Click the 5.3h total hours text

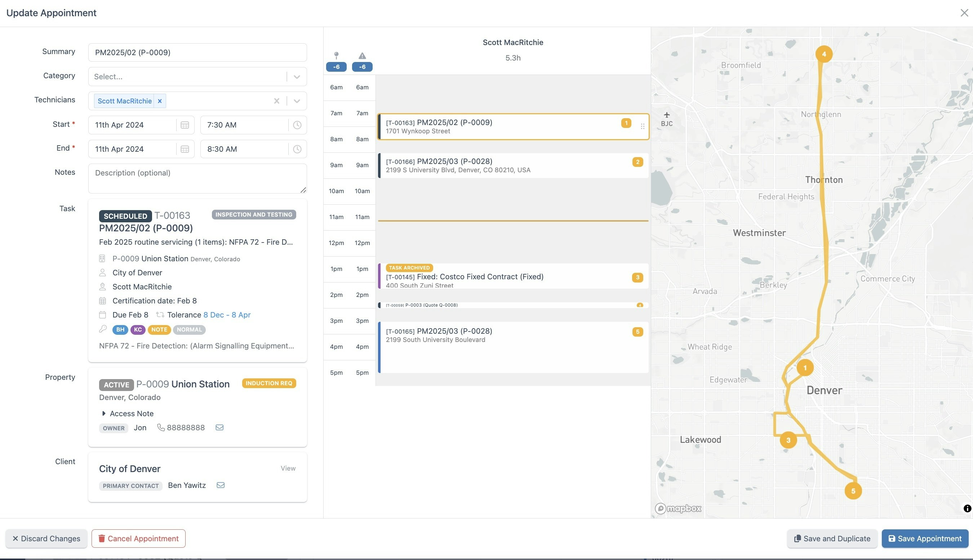tap(513, 58)
